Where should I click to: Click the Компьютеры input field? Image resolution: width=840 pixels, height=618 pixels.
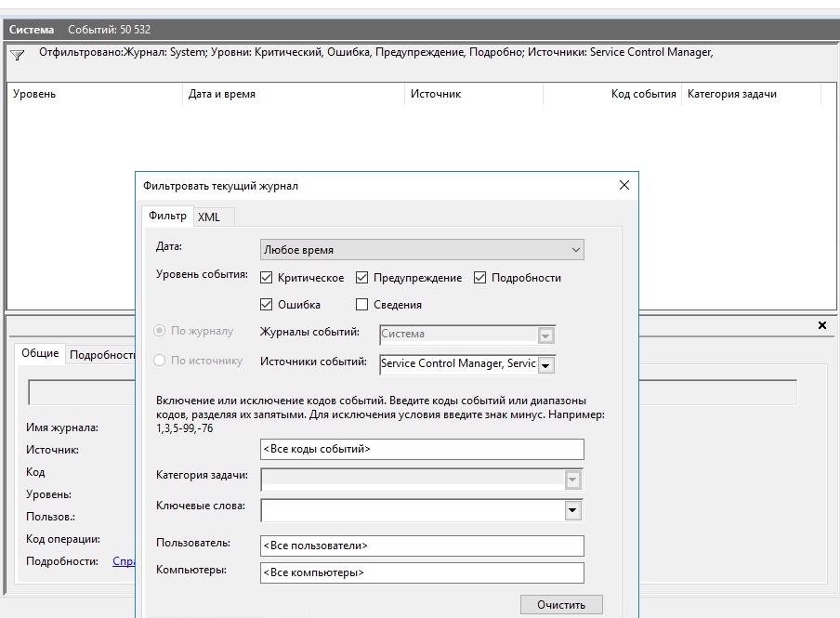(x=422, y=572)
